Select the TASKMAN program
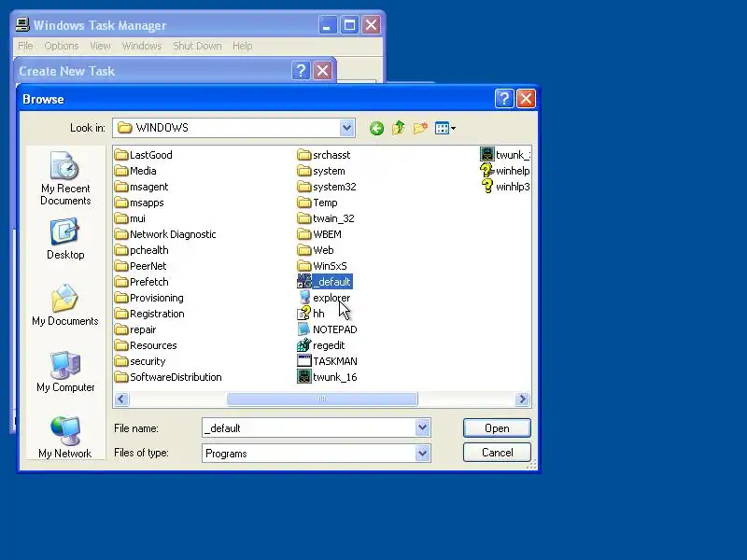 [x=328, y=361]
